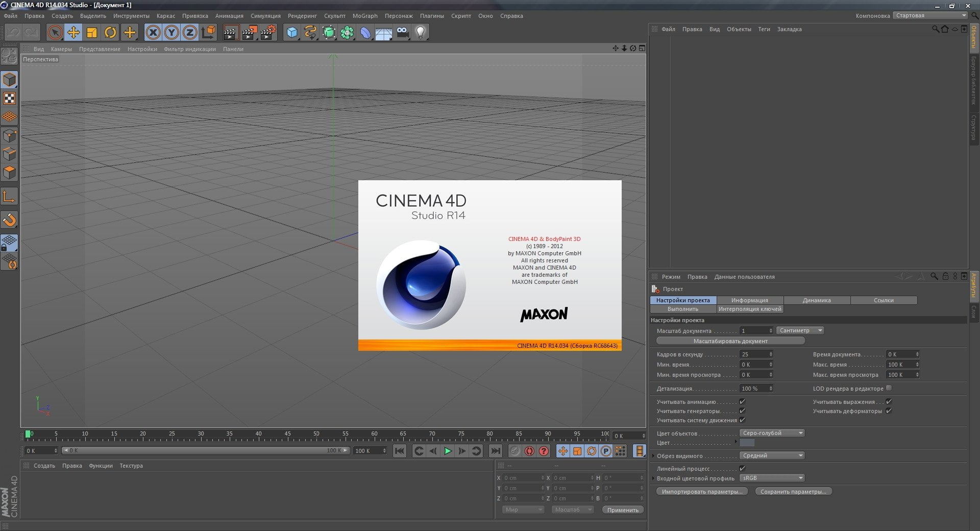Click 'Сохранить параметры...' button

793,492
